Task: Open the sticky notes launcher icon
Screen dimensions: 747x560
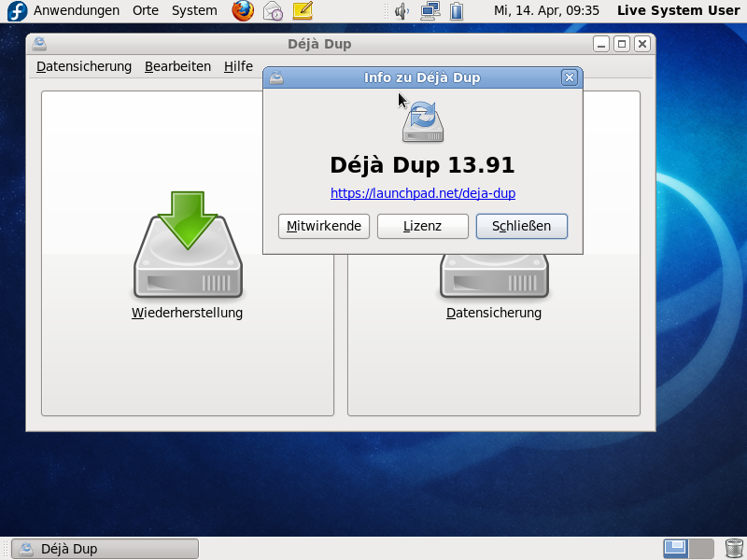Action: (x=303, y=10)
